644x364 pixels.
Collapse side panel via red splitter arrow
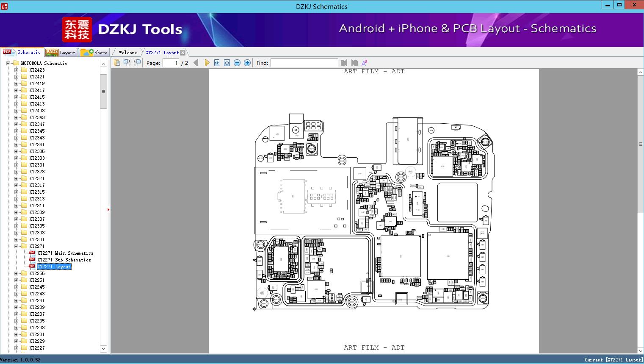click(x=108, y=210)
